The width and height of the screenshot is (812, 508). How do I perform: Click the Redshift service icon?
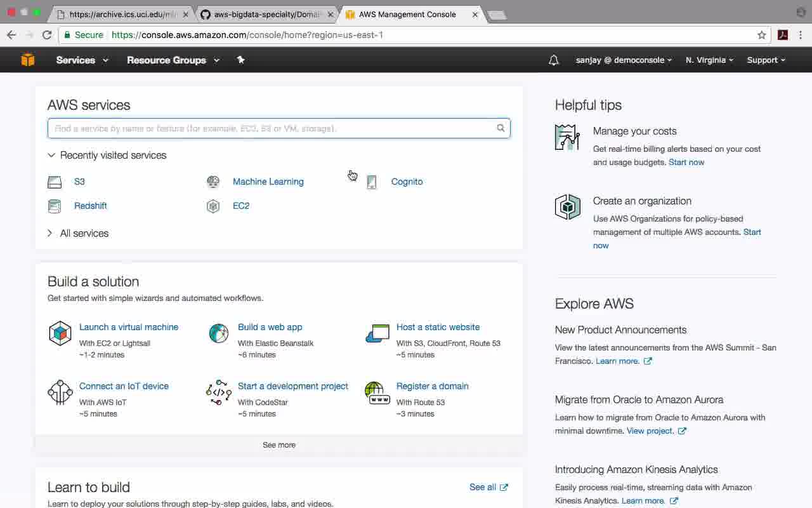55,206
